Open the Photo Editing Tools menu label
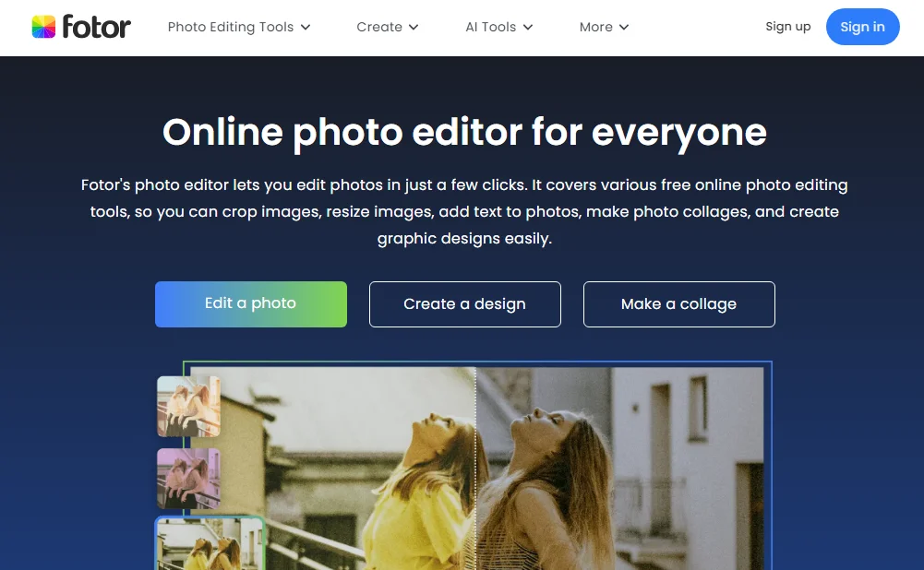 [230, 27]
